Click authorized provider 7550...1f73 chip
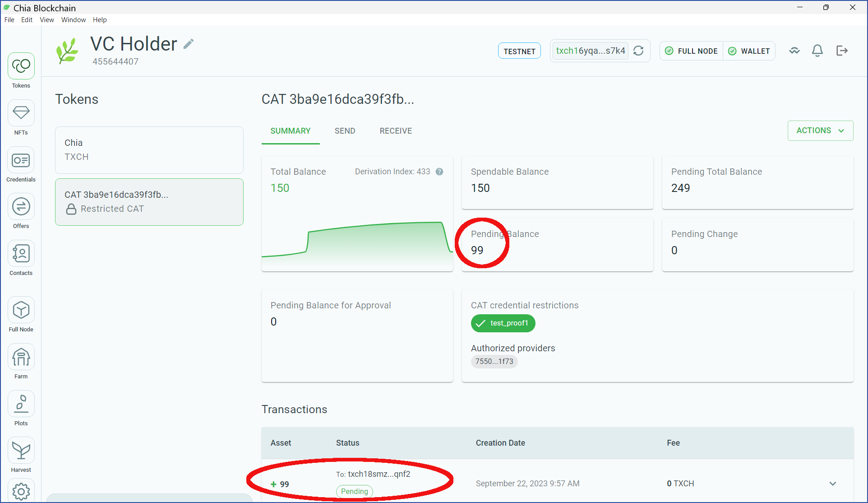 pos(494,362)
